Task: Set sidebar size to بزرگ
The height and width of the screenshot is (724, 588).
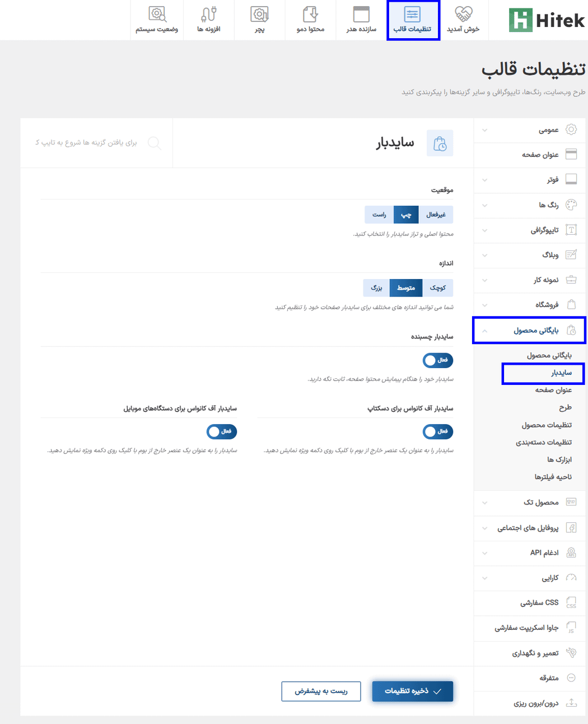Action: (376, 287)
